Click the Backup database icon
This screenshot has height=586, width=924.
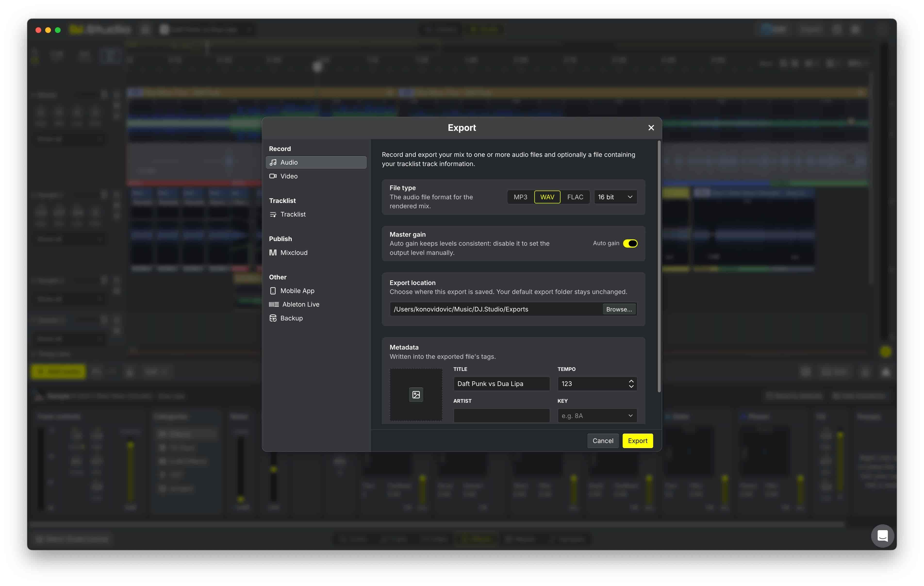tap(273, 318)
